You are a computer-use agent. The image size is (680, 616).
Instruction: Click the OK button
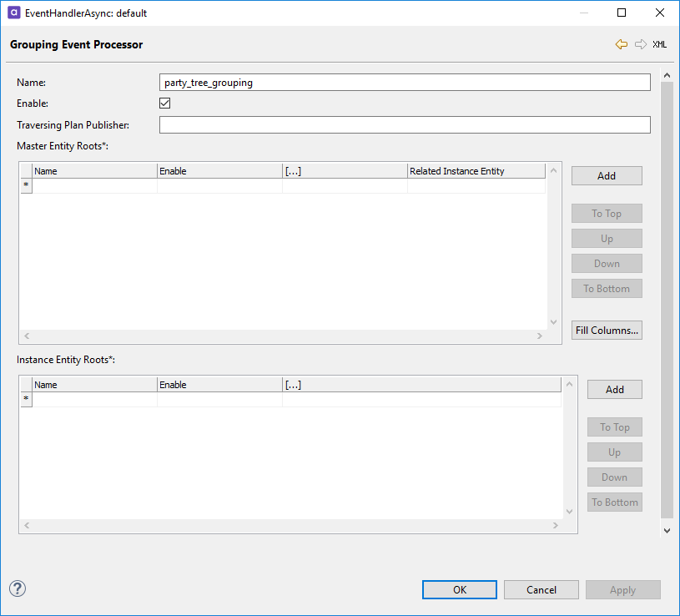point(460,590)
